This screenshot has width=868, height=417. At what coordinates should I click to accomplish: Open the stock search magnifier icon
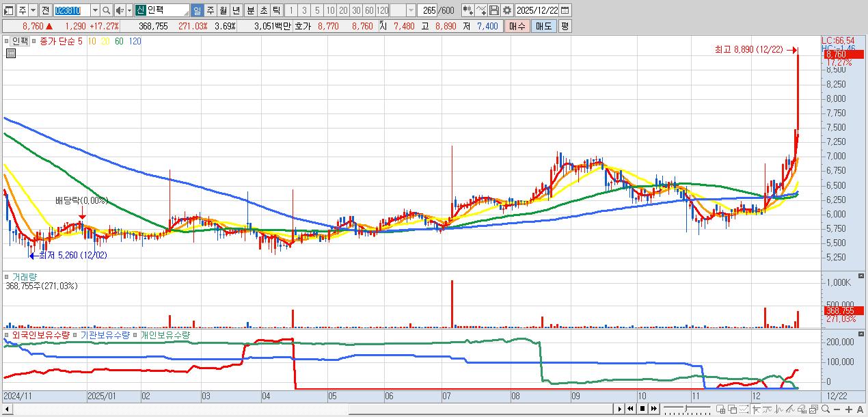[x=106, y=10]
